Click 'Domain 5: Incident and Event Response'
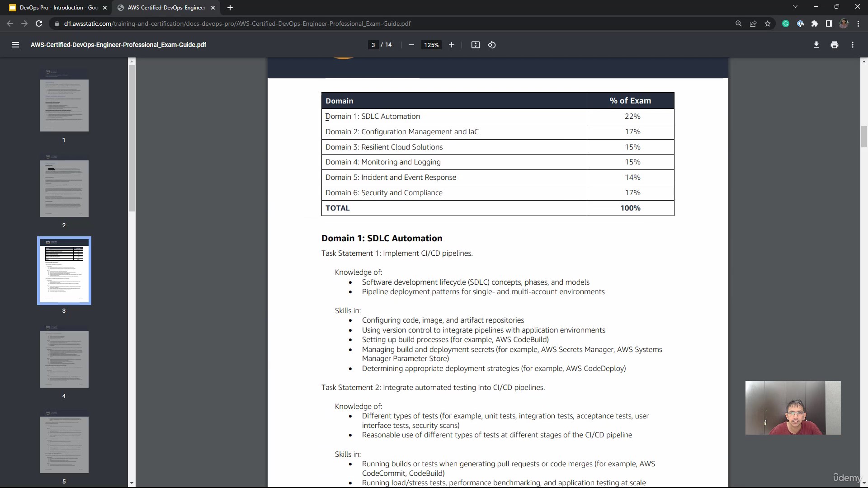 [391, 178]
